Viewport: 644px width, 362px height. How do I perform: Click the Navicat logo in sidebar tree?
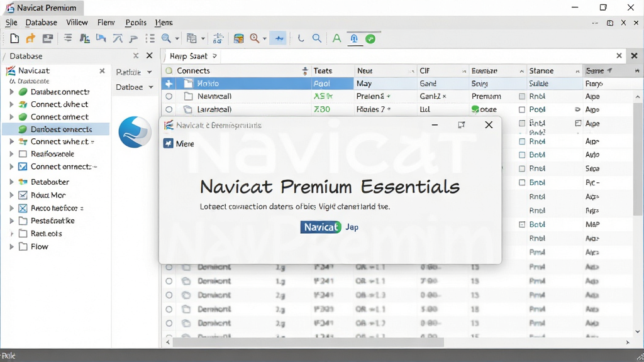point(11,70)
